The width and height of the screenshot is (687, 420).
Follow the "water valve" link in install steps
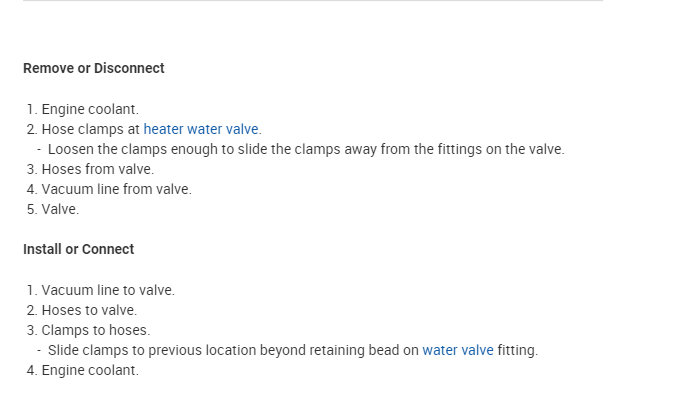pos(457,350)
